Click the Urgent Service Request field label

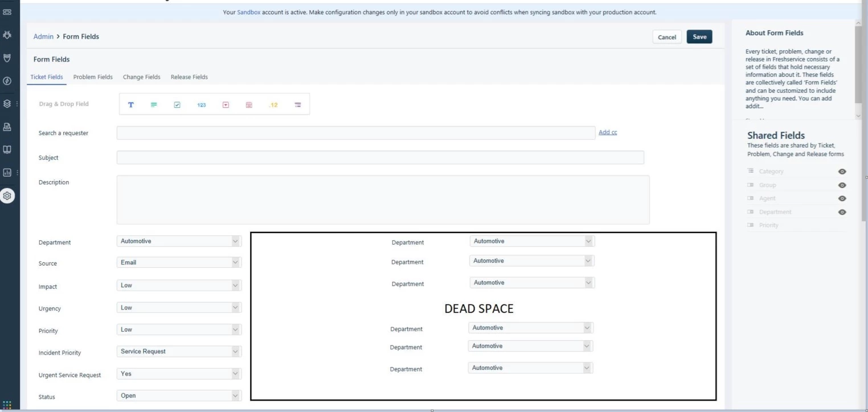tap(70, 375)
